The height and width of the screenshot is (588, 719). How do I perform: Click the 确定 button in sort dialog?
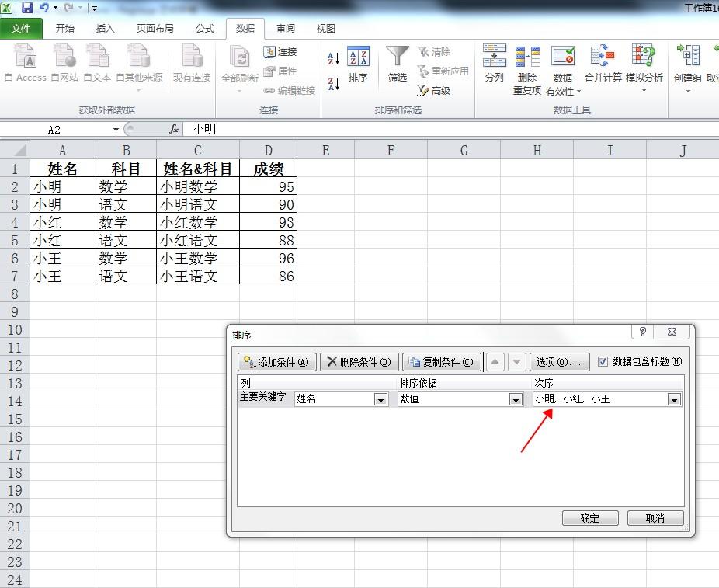pos(590,518)
